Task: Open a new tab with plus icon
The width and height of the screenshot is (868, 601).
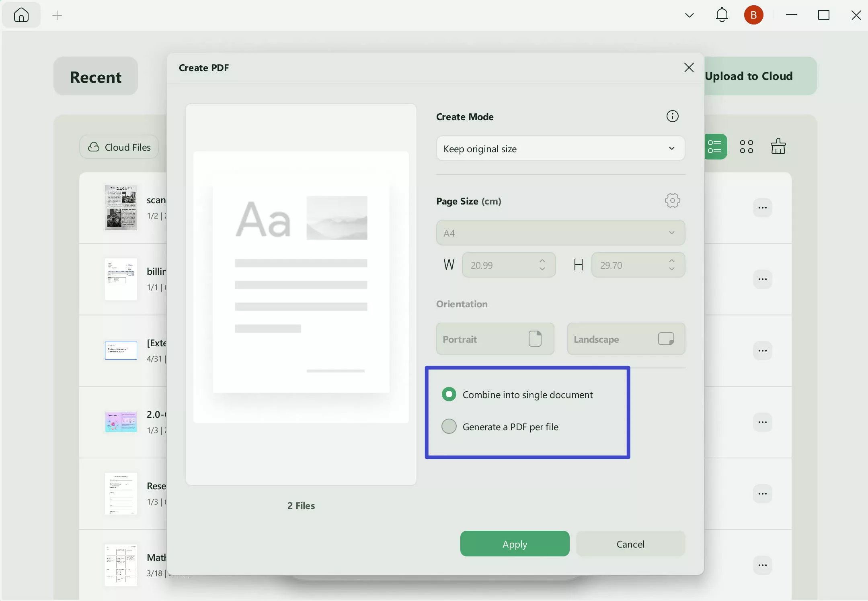Action: click(x=57, y=15)
